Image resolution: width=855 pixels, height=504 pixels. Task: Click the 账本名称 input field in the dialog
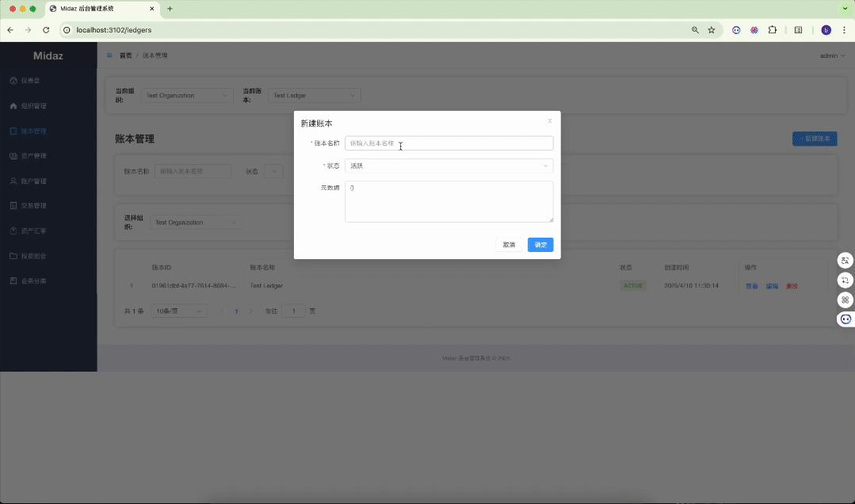pyautogui.click(x=448, y=143)
